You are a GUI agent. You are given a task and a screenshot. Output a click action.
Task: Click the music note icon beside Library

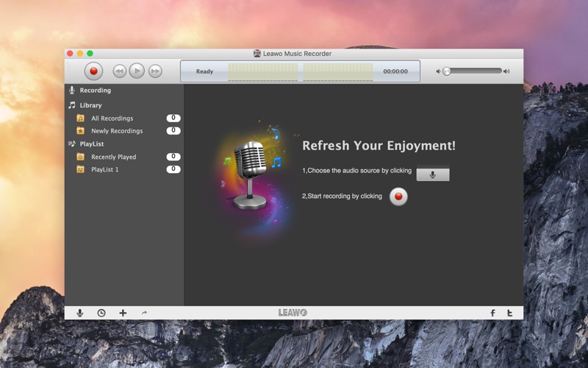(x=71, y=105)
